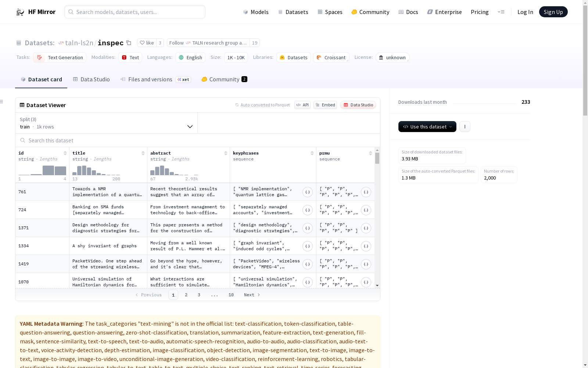Expand prmu cell for row 1070
The height and width of the screenshot is (368, 588).
click(x=366, y=282)
